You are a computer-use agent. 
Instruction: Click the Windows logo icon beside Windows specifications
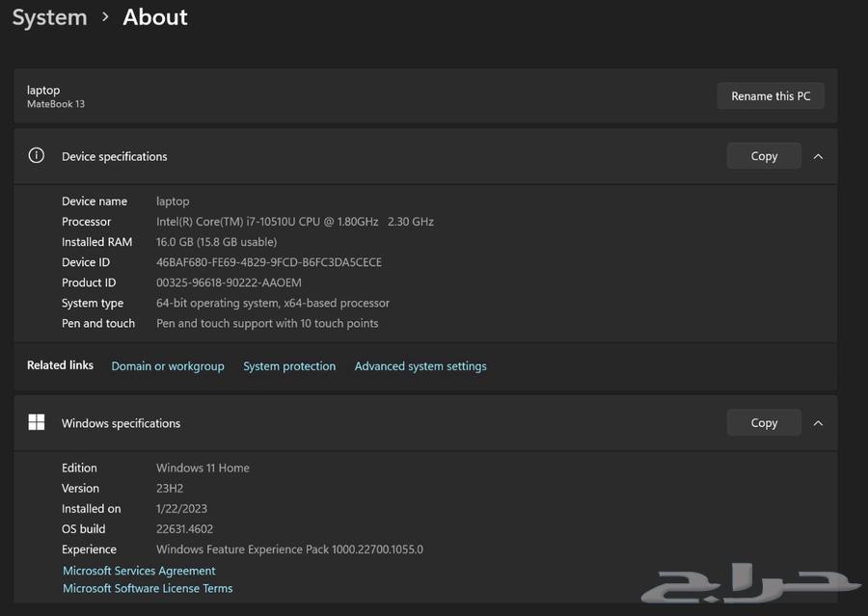[x=37, y=422]
